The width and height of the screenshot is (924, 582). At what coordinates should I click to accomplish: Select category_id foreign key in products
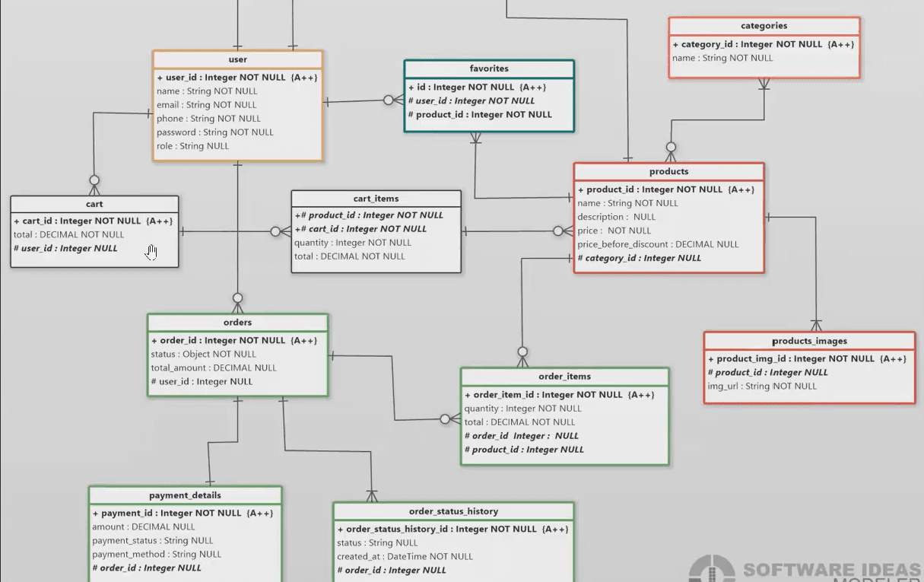tap(639, 258)
